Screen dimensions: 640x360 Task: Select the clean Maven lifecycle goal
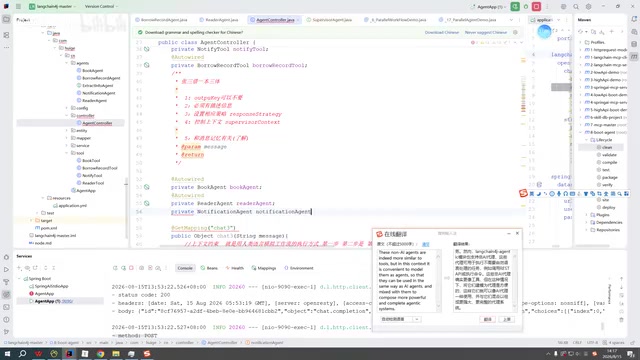pos(607,147)
